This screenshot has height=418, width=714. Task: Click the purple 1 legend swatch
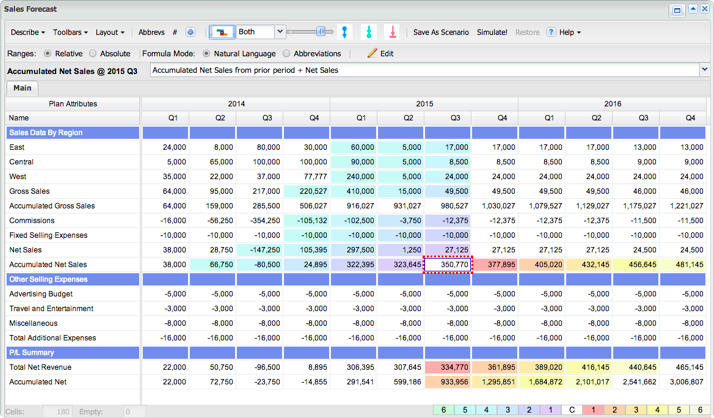tap(551, 410)
